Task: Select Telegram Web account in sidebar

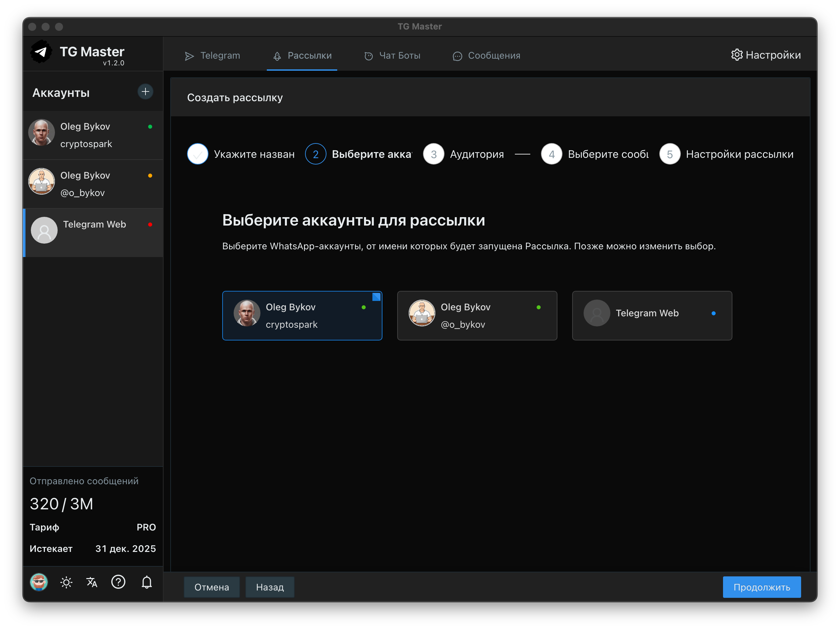Action: click(x=93, y=232)
